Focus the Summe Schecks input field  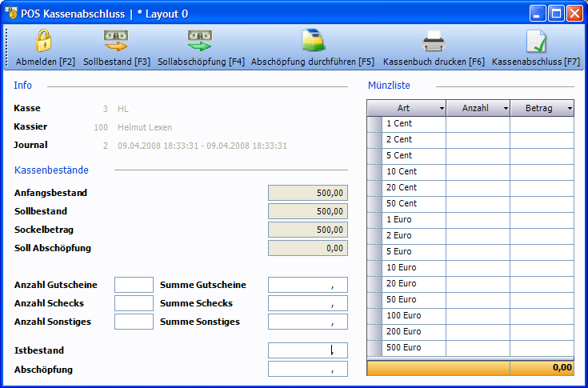coord(307,303)
